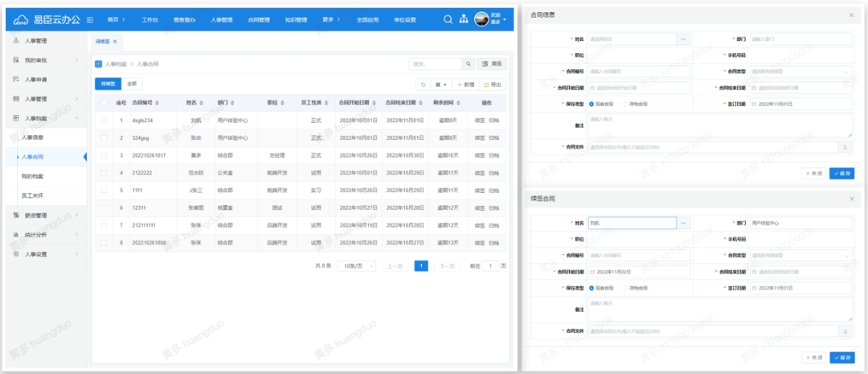Viewport: 868px width, 374px height.
Task: Click the name picker '...' button in 合同信息 dialog
Action: click(684, 39)
